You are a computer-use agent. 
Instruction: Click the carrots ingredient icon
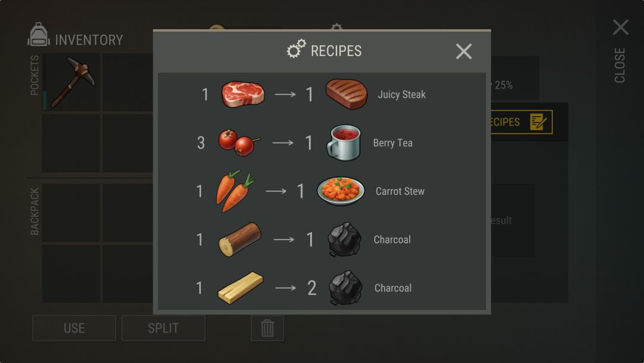point(236,191)
